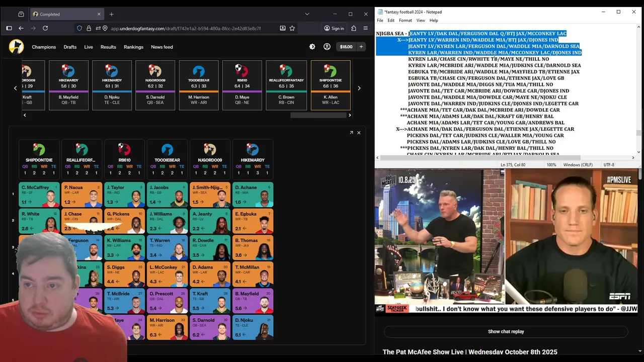This screenshot has width=644, height=362.
Task: Select the L. McConkey draft board cell
Action: (167, 275)
